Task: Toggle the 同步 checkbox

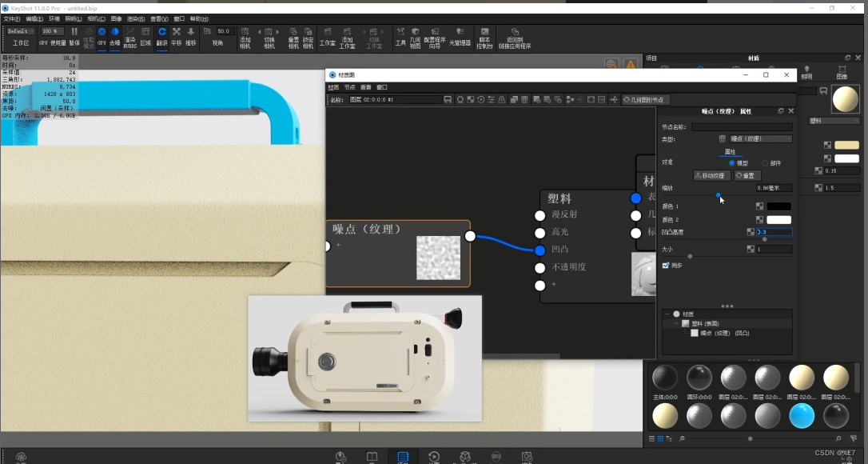Action: tap(666, 265)
